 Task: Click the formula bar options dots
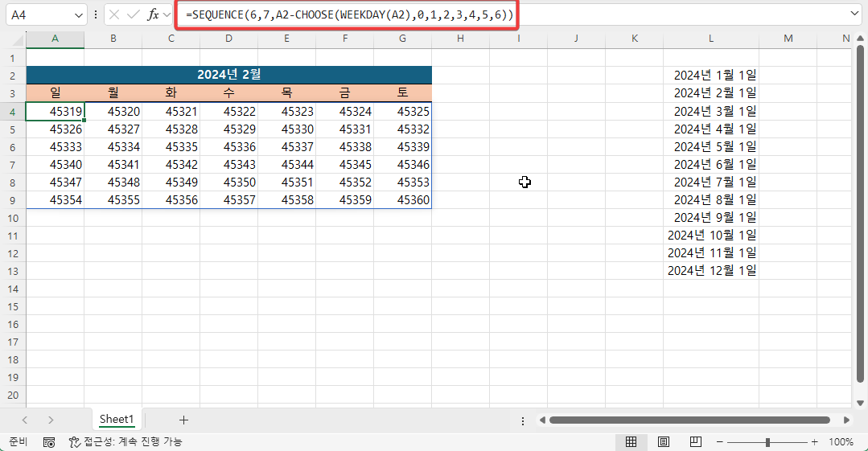96,15
